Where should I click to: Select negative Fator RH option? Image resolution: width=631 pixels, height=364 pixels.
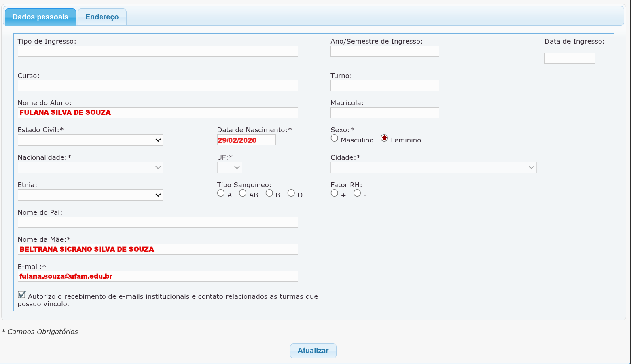(357, 193)
